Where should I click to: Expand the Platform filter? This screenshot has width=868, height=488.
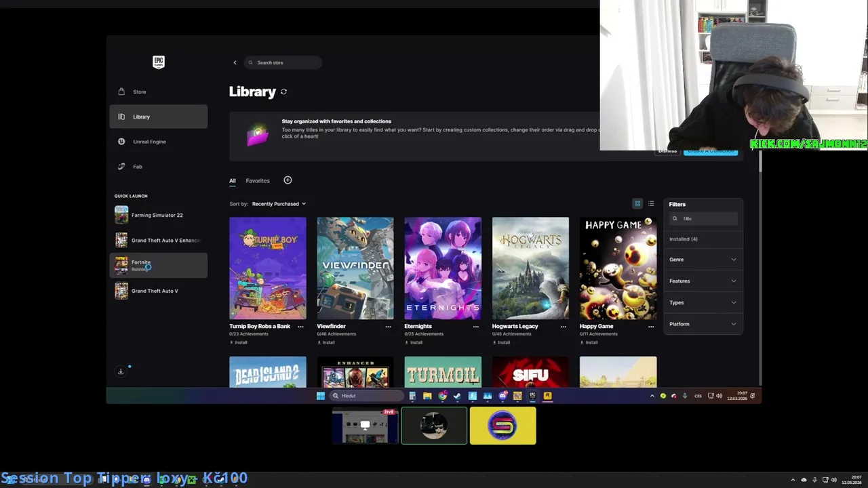(703, 324)
